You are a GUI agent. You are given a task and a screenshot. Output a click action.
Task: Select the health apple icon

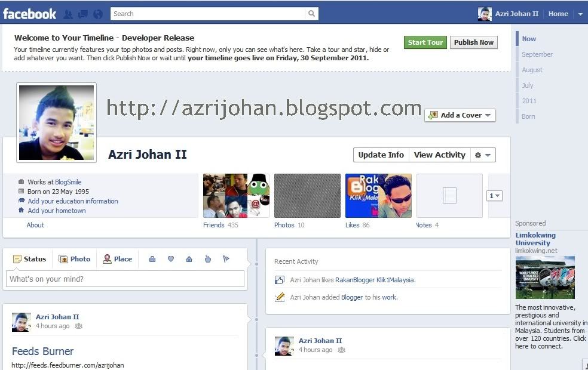(208, 259)
